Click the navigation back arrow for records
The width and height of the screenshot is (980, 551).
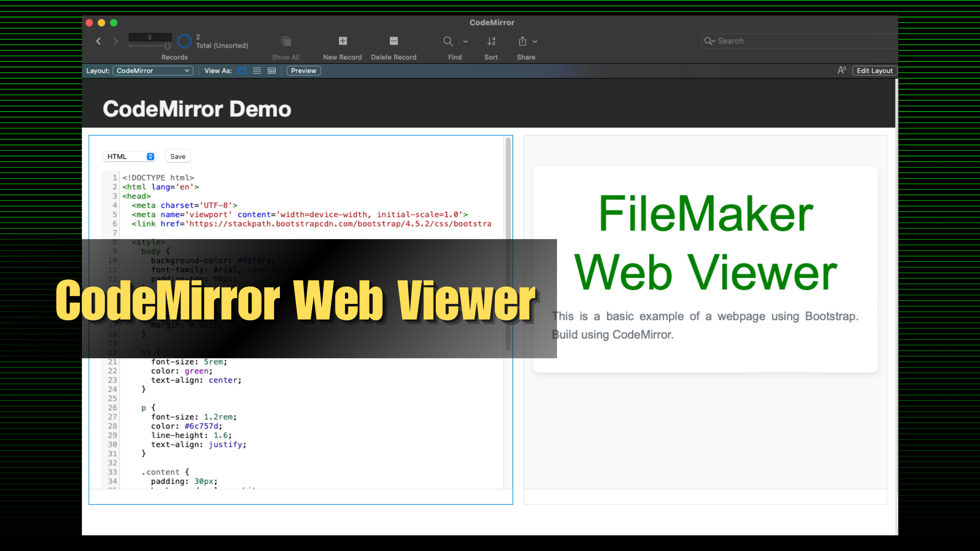[98, 41]
